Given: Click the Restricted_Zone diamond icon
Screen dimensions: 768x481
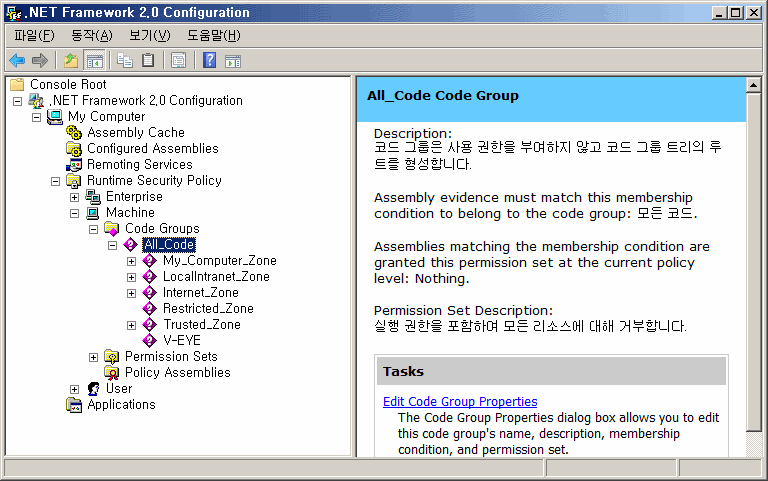Looking at the screenshot, I should pyautogui.click(x=149, y=309).
